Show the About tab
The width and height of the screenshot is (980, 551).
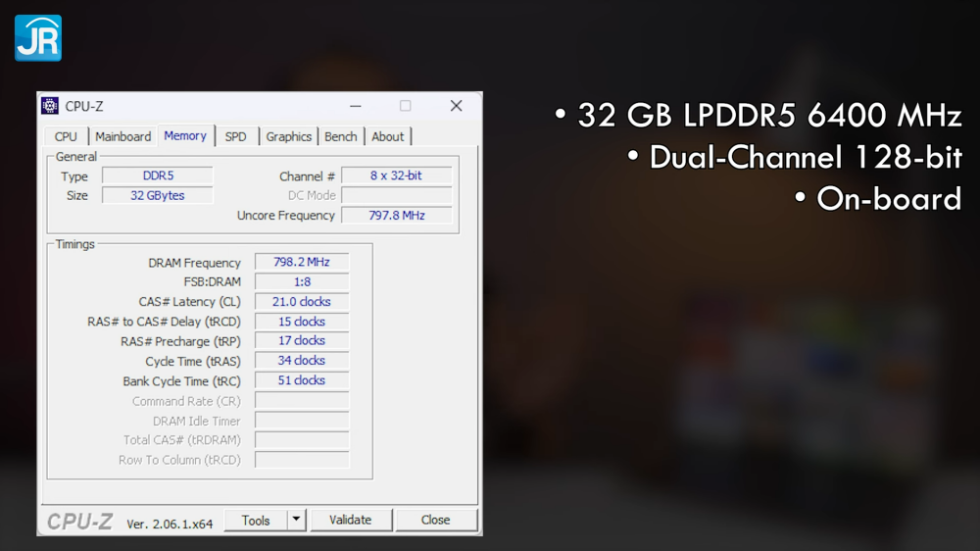[x=387, y=136]
